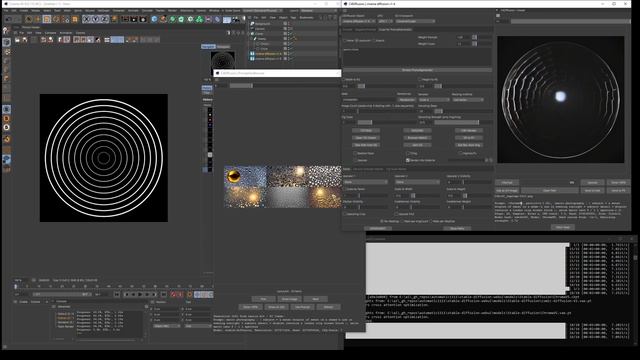The height and width of the screenshot is (360, 640).
Task: Click the Undo arrow in Cinema 4D toolbar
Action: 8,19
